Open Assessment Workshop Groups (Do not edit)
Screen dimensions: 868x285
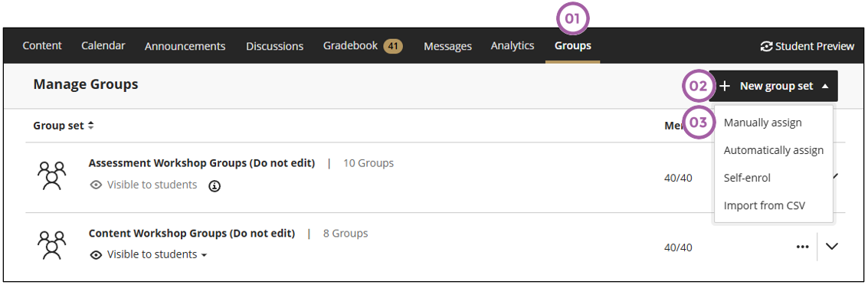tap(201, 163)
